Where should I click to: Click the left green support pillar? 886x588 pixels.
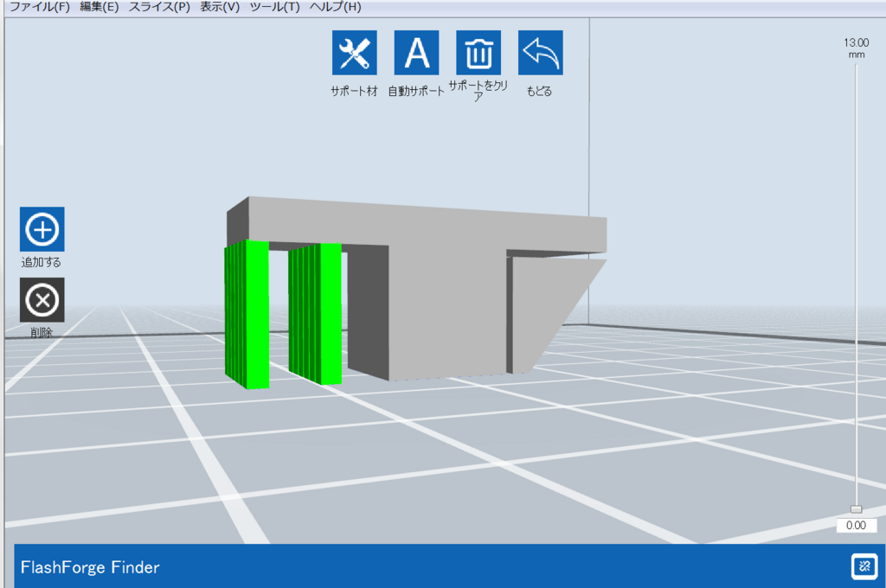coord(247,314)
